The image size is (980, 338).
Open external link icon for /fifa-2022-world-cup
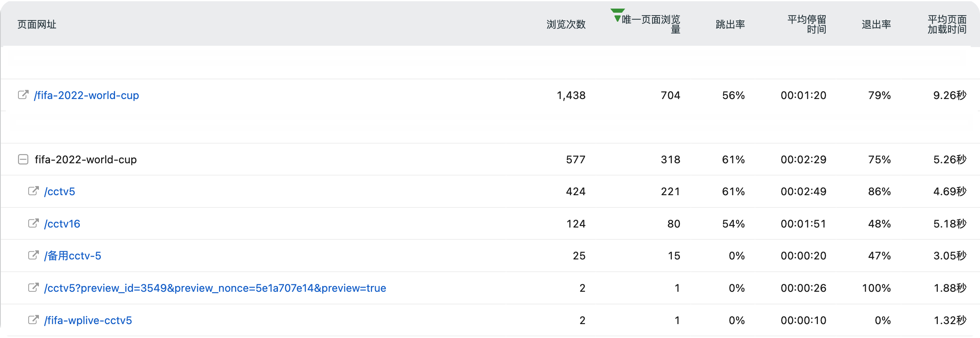coord(23,95)
